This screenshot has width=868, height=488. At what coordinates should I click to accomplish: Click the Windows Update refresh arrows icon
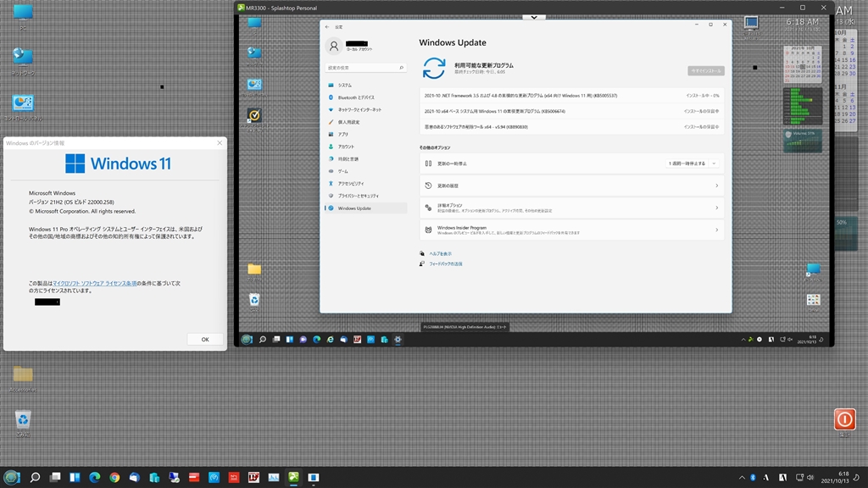coord(434,68)
